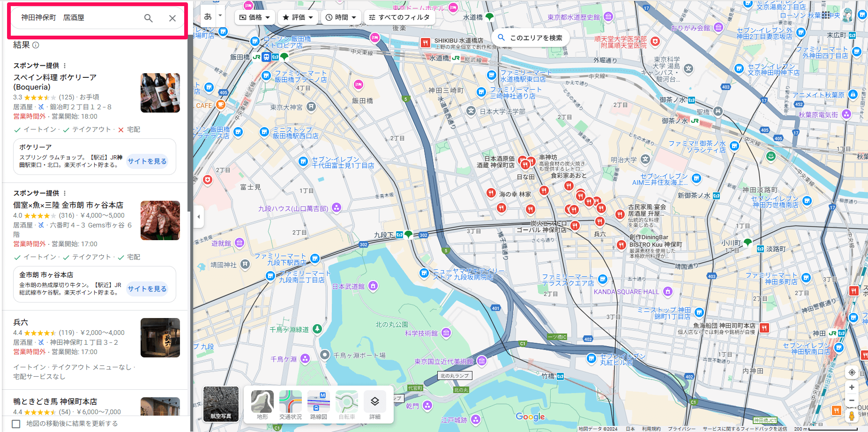Viewport: 868px width, 432px height.
Task: Click 魚海船団 神田司町本店 restaurant pin
Action: pyautogui.click(x=764, y=328)
